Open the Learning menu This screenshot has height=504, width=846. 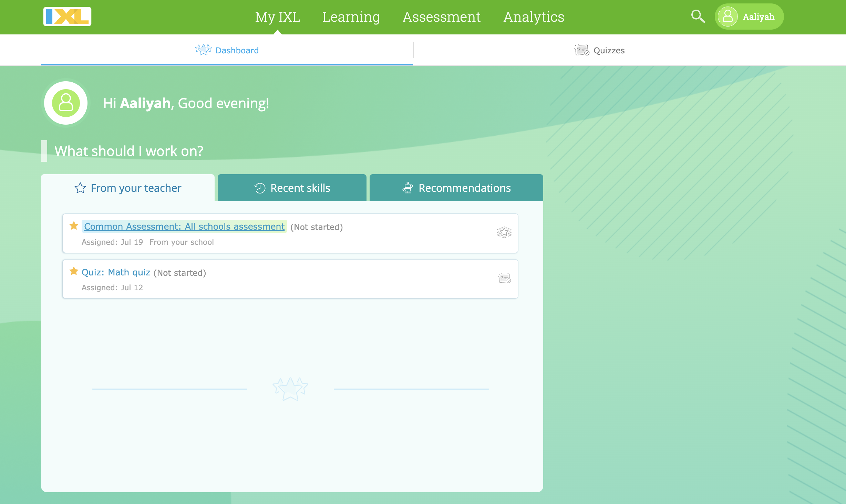[x=351, y=17]
